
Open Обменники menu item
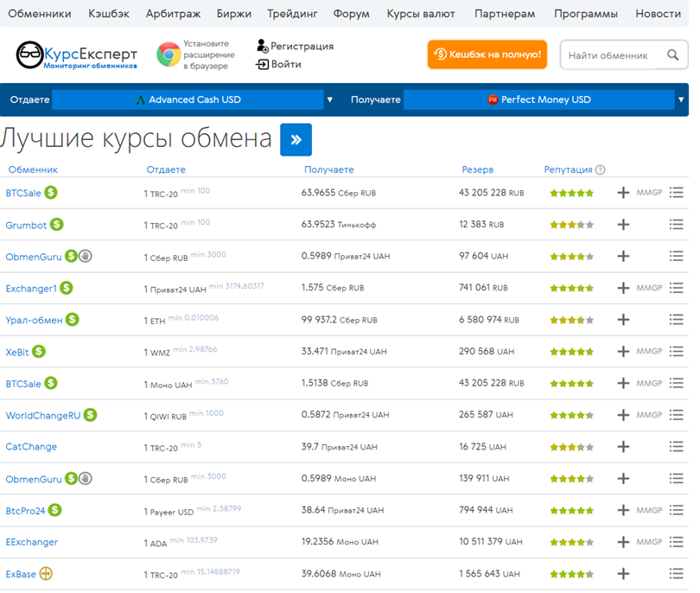click(40, 14)
